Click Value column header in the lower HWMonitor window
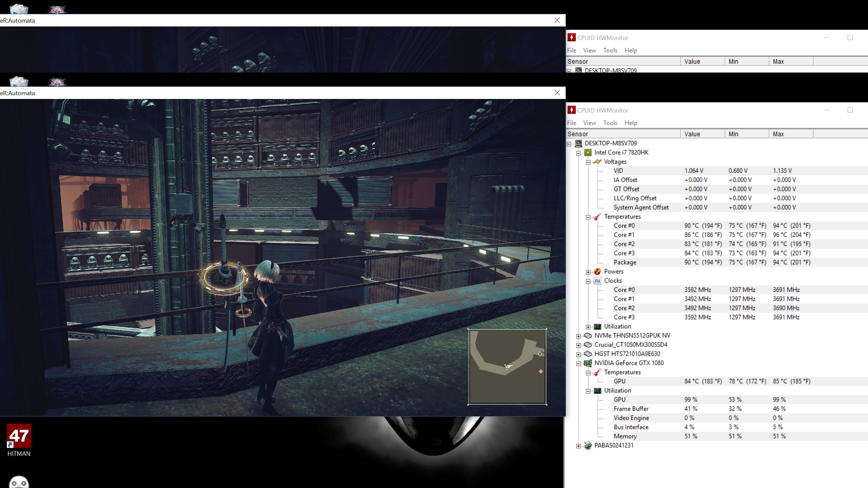This screenshot has height=488, width=868. click(x=703, y=134)
